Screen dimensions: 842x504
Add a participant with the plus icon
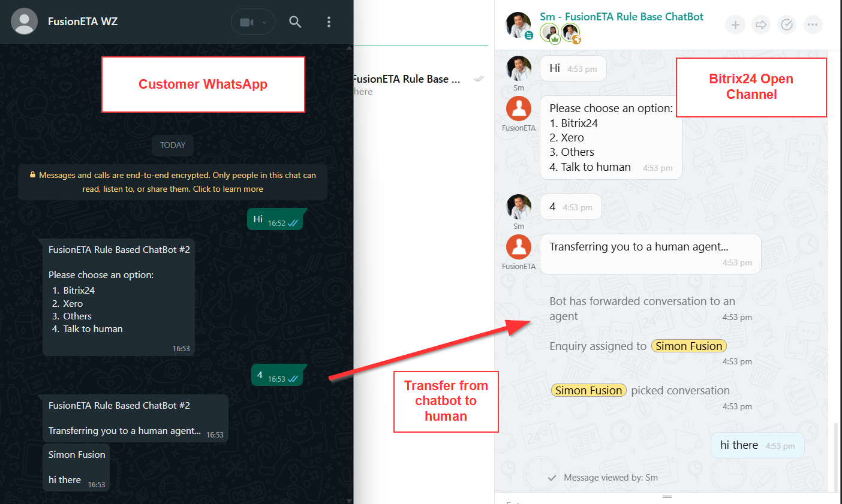[x=735, y=25]
